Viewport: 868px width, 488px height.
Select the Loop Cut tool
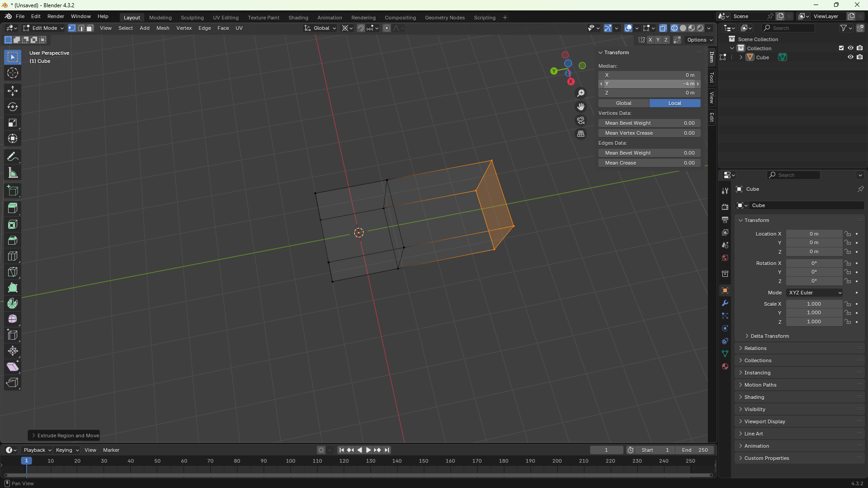[x=13, y=256]
